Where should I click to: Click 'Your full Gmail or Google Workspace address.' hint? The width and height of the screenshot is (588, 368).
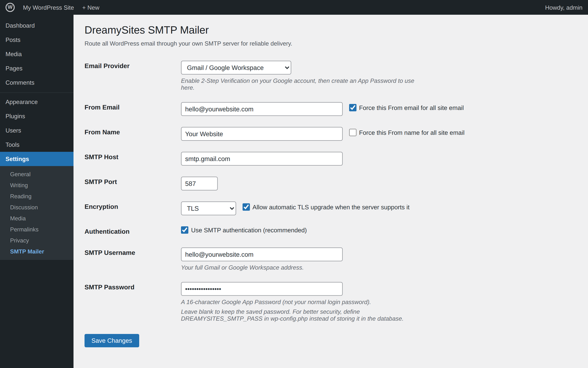242,268
